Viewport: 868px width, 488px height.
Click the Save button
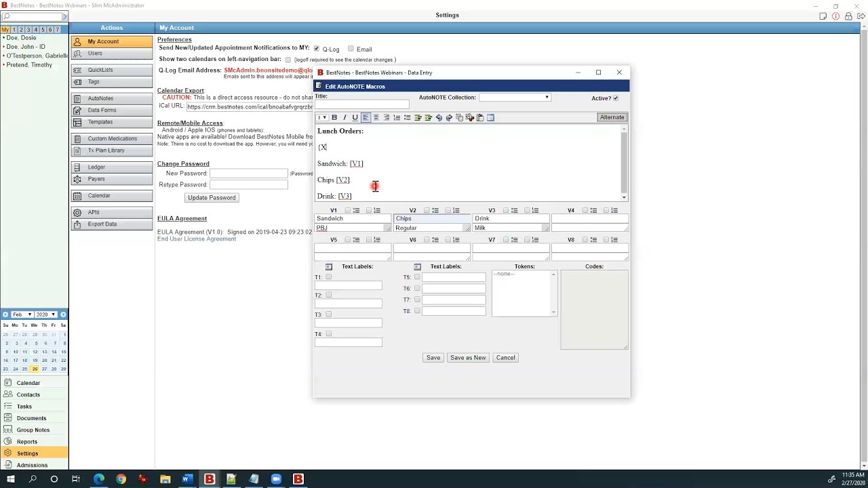[x=433, y=358]
